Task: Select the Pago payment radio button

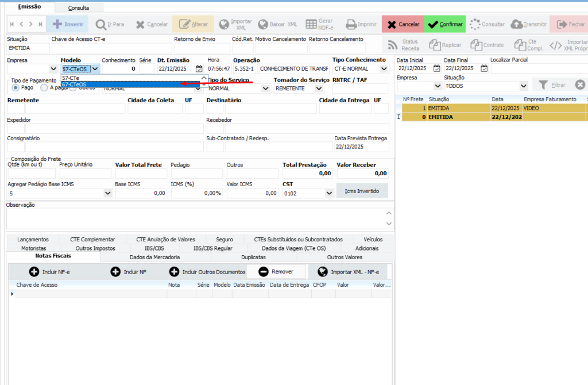Action: tap(16, 88)
